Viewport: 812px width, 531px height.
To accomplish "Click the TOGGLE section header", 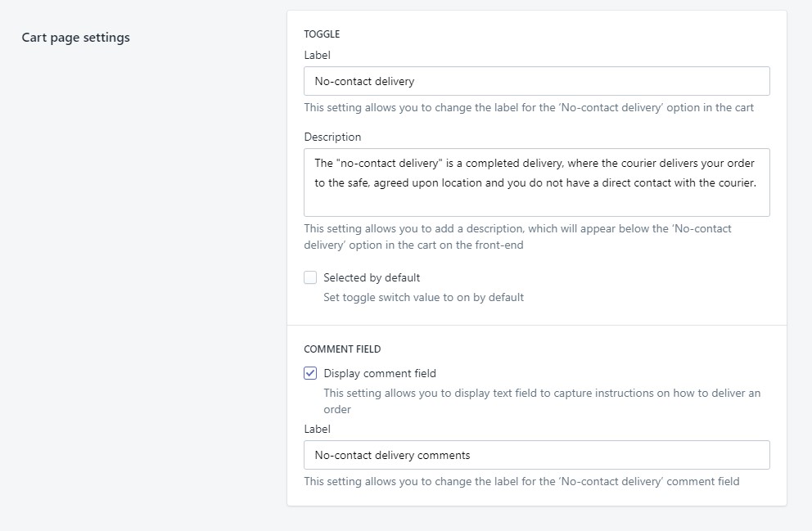I will point(321,34).
